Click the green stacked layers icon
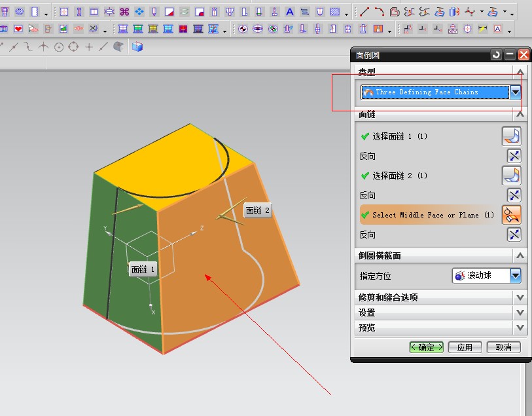Image resolution: width=532 pixels, height=416 pixels. coord(185,12)
